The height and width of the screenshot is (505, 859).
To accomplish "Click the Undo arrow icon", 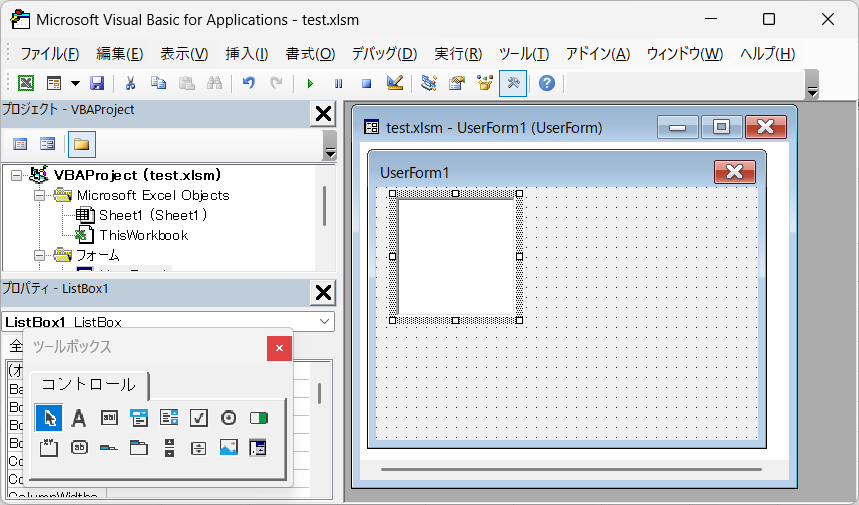I will click(249, 83).
